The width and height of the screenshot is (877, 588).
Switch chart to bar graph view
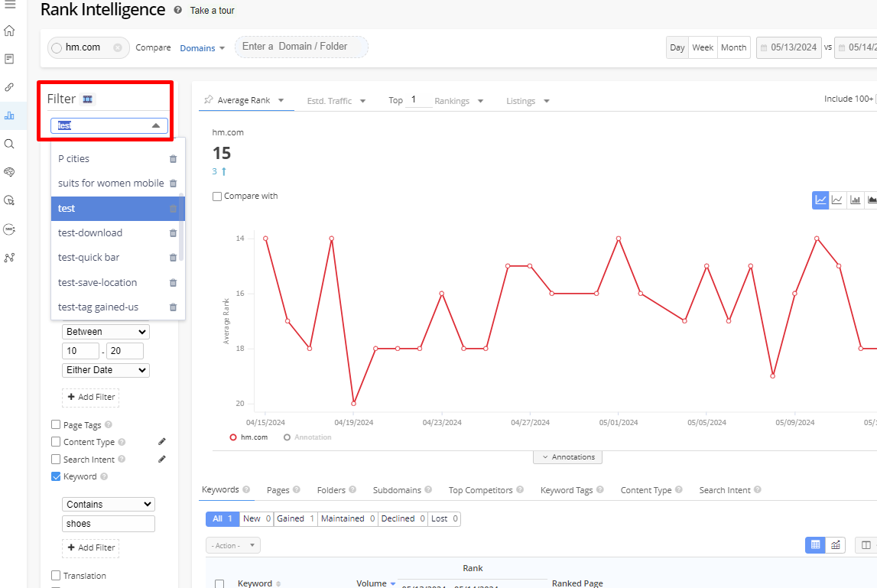(855, 200)
